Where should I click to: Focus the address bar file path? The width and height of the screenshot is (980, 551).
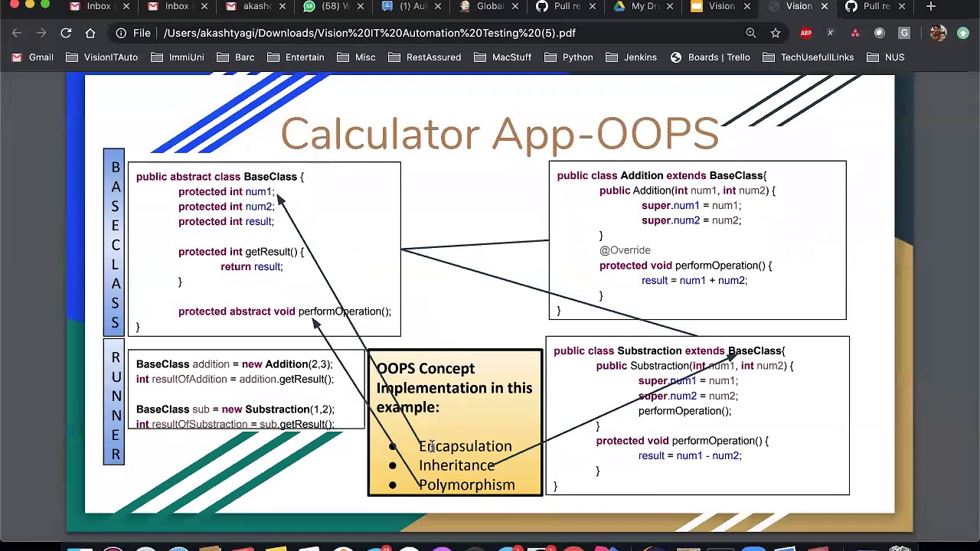[x=369, y=33]
